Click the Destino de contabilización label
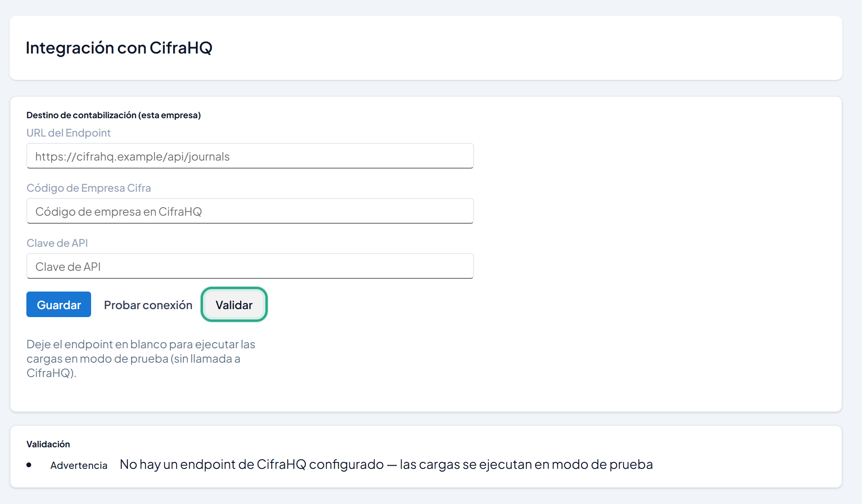This screenshot has height=504, width=868. point(113,115)
